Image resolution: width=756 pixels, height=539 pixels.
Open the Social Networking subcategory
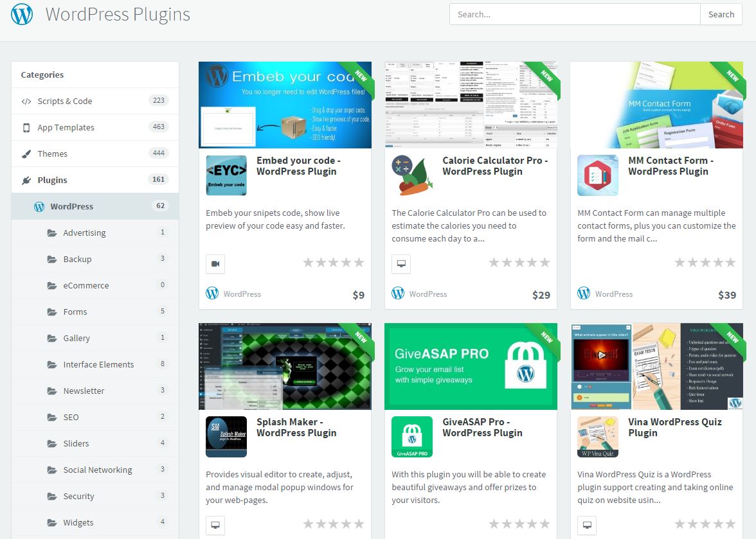pos(95,470)
